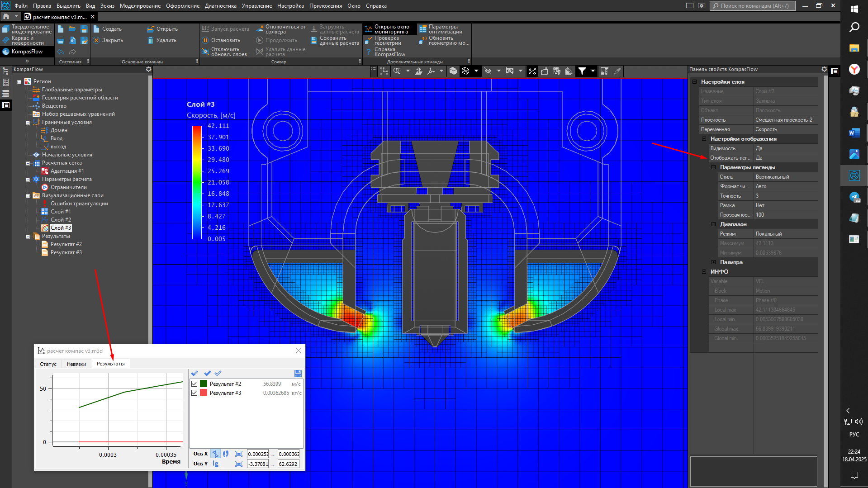Click the Отключиться от солвера icon
This screenshot has height=488, width=868.
point(260,29)
